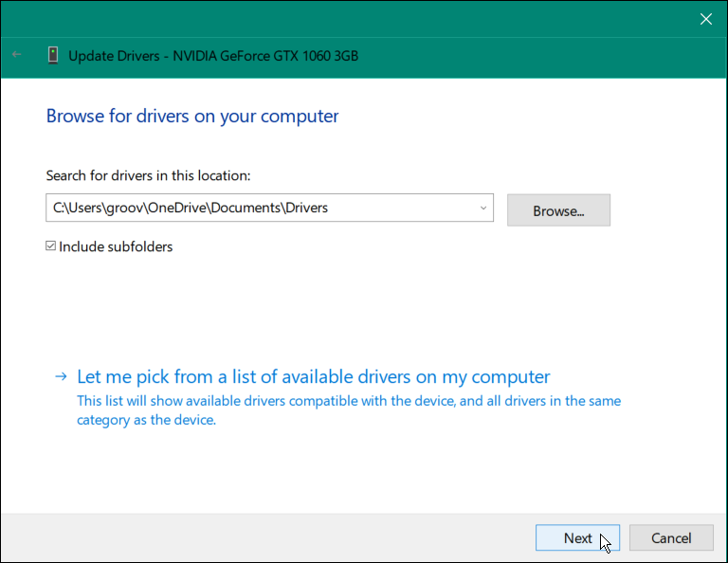The height and width of the screenshot is (563, 728).
Task: Click 'Search for drivers in this location:' label
Action: (x=148, y=175)
